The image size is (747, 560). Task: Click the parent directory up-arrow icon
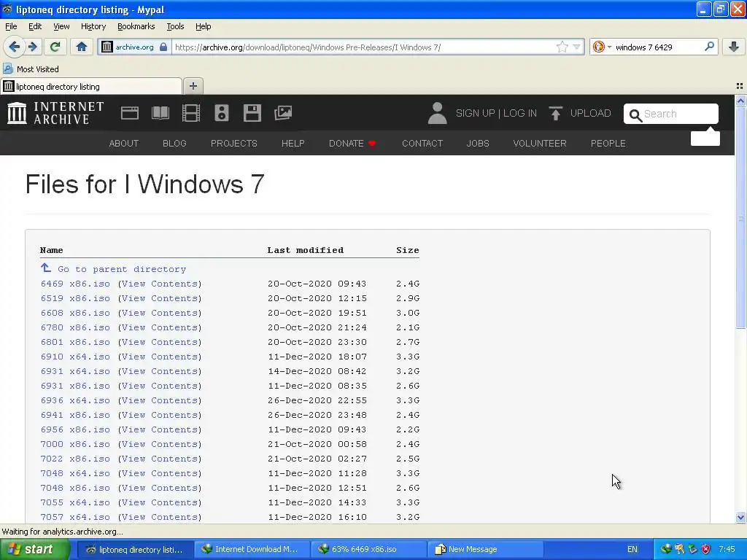pyautogui.click(x=46, y=268)
